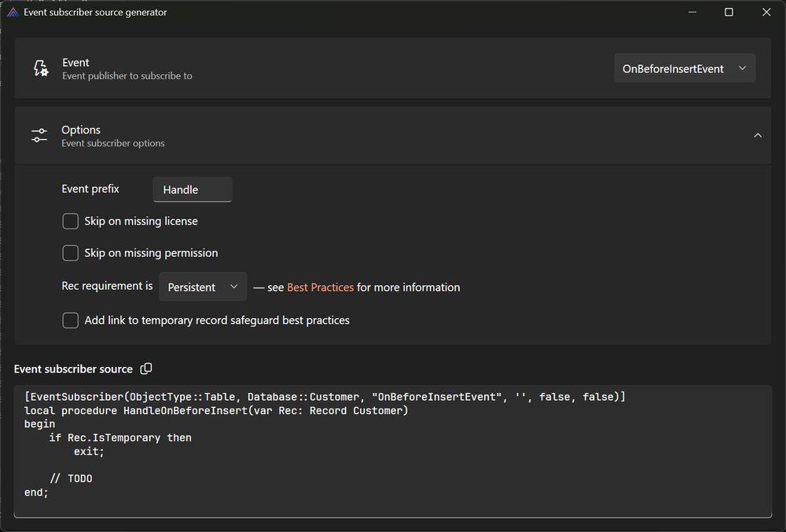This screenshot has width=786, height=532.
Task: Click the 'exit;' code line
Action: pyautogui.click(x=90, y=451)
